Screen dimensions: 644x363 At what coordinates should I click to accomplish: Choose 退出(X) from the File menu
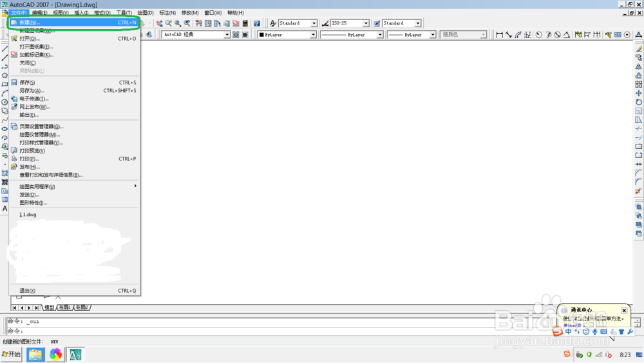(x=74, y=291)
